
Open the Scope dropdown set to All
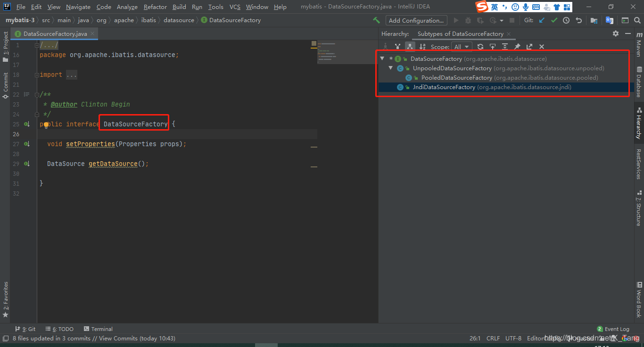462,46
